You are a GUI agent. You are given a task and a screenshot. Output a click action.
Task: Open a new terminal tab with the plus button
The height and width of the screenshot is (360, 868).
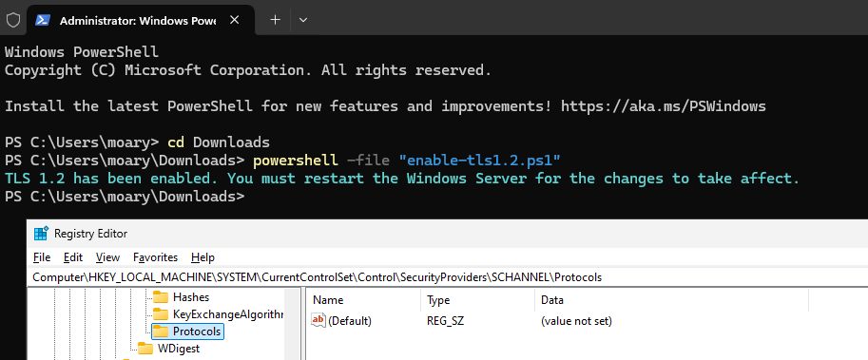coord(275,20)
